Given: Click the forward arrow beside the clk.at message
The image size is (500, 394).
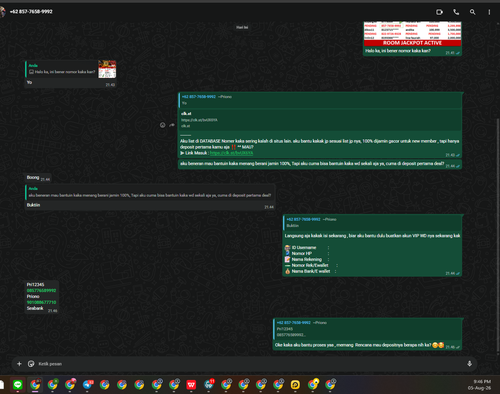Looking at the screenshot, I should (172, 125).
